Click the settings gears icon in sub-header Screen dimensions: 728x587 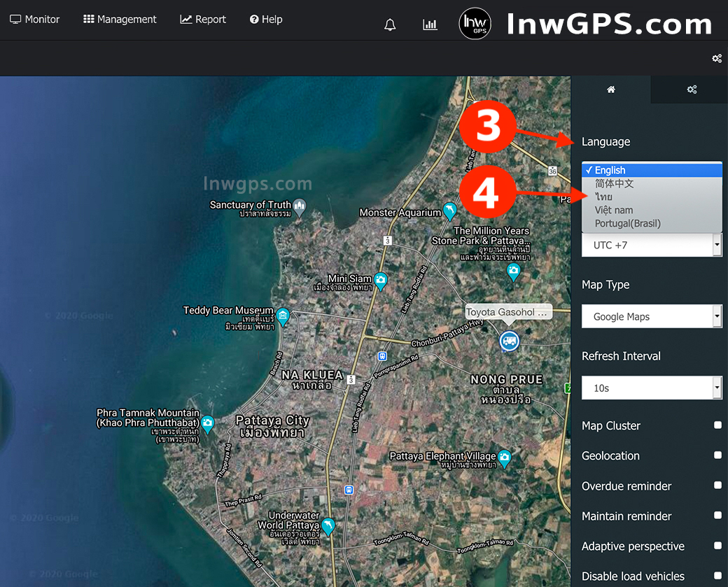pos(717,58)
